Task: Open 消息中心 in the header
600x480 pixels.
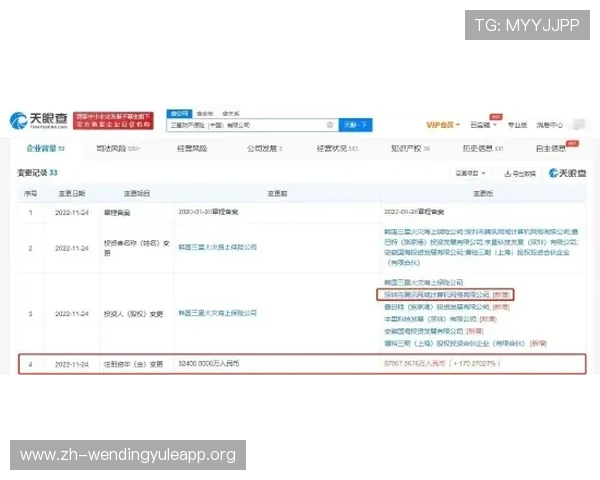Action: click(549, 125)
